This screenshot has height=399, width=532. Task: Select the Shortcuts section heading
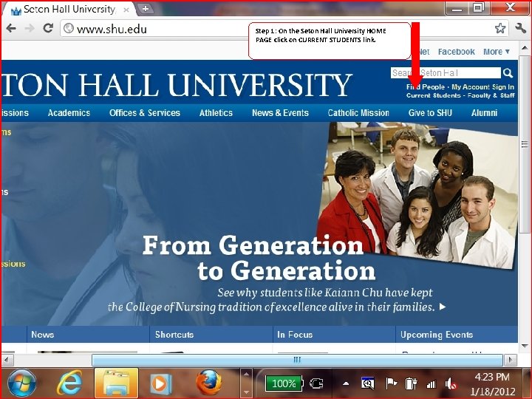click(174, 335)
